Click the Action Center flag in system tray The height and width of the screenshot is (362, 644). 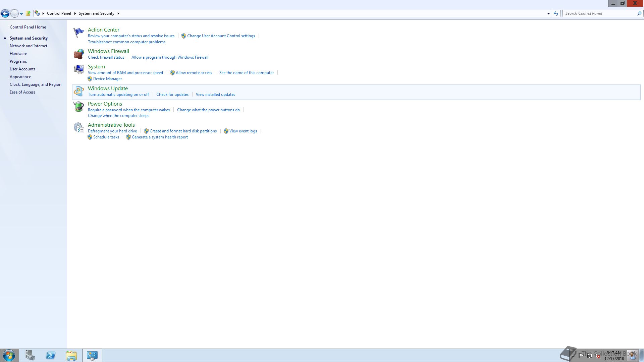coord(581,356)
